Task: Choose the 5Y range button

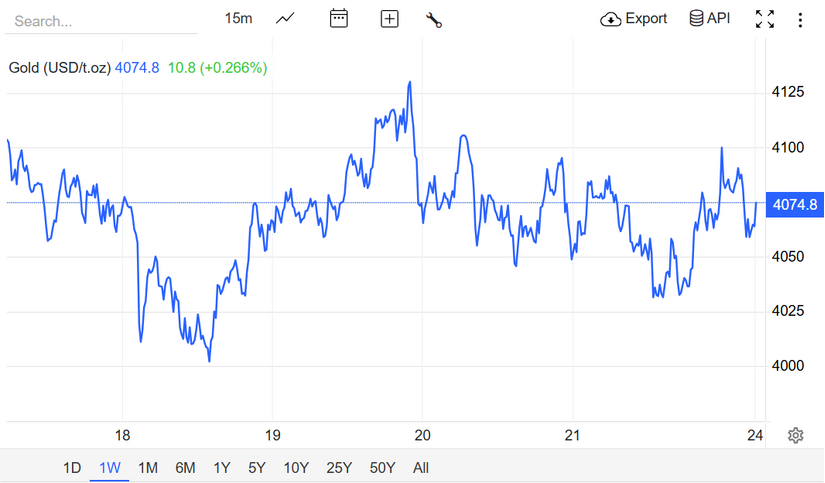Action: (257, 468)
